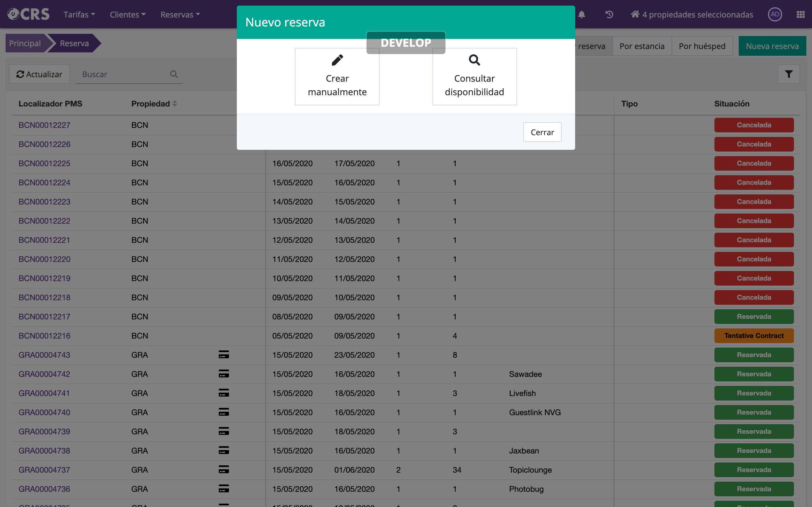Expand the Tarifas dropdown menu
The height and width of the screenshot is (507, 812).
click(79, 14)
